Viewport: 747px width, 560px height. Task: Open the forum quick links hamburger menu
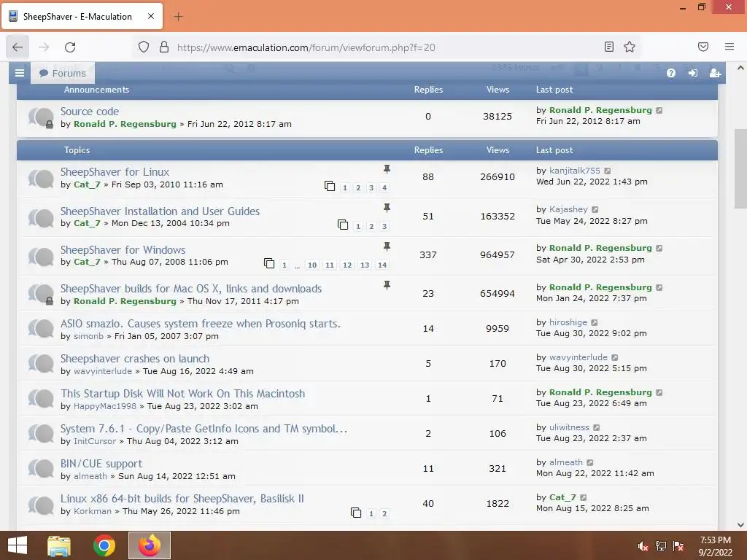20,73
